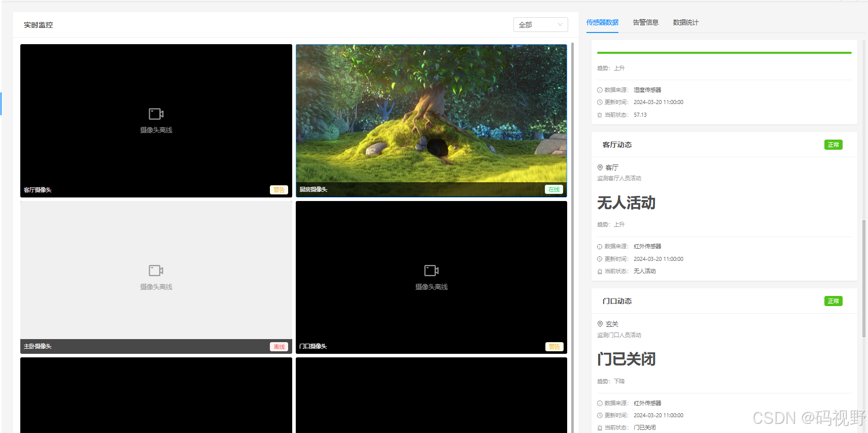Click alert icon beside 当前状态 57.13
This screenshot has width=868, height=433.
click(x=600, y=115)
